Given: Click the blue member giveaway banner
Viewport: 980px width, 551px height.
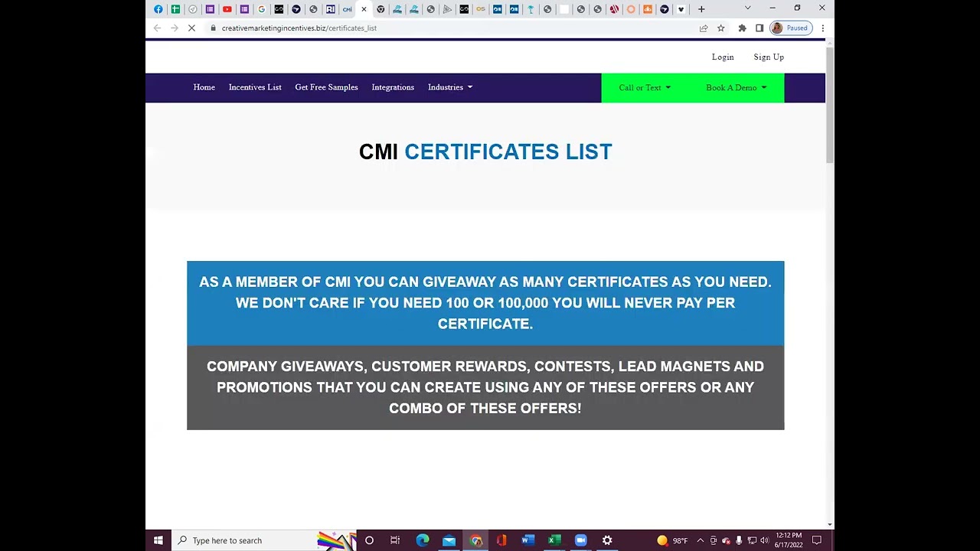Looking at the screenshot, I should click(485, 303).
